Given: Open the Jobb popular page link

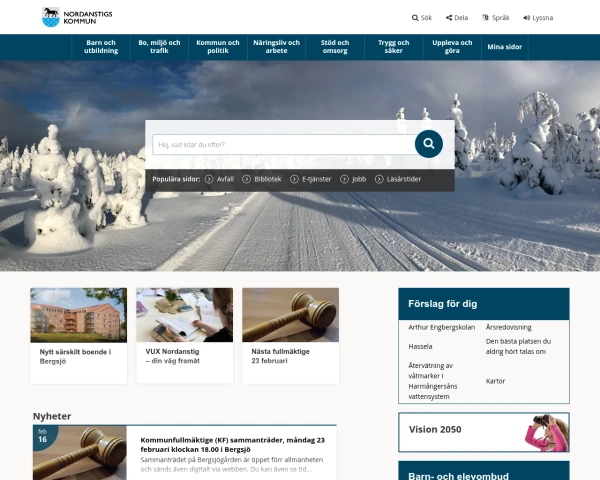Looking at the screenshot, I should point(359,179).
